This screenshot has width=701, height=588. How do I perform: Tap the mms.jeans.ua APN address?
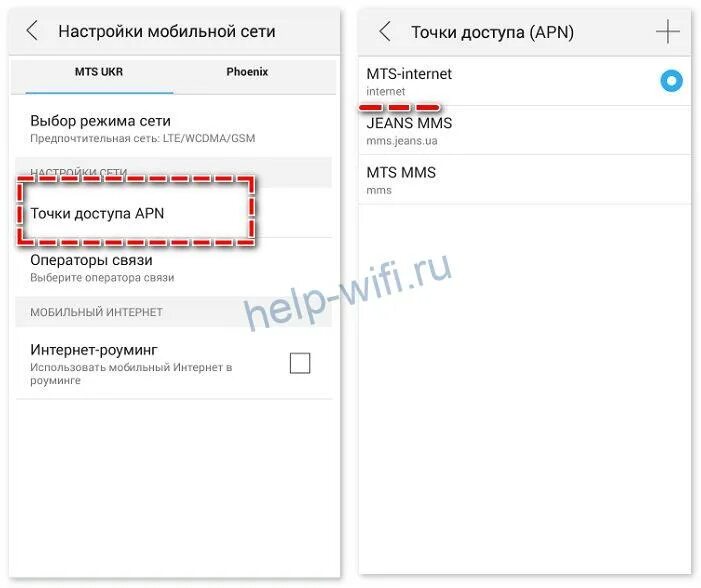[402, 141]
